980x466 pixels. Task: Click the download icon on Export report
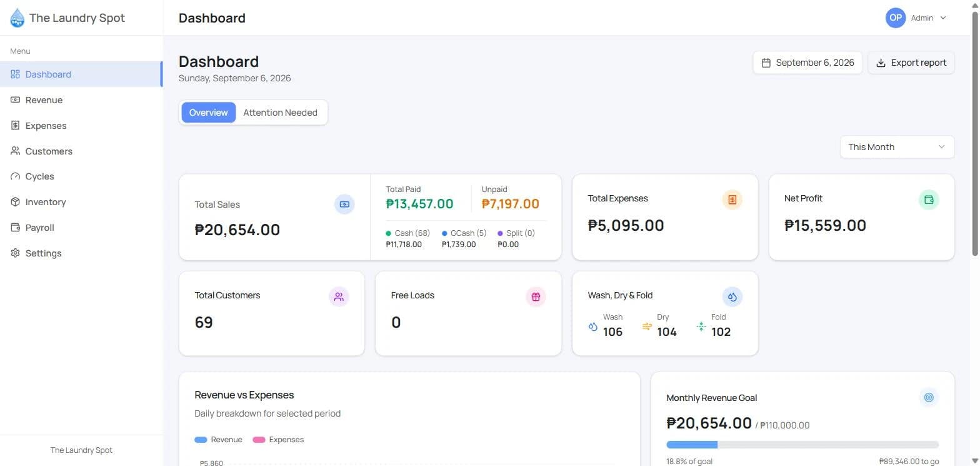881,63
